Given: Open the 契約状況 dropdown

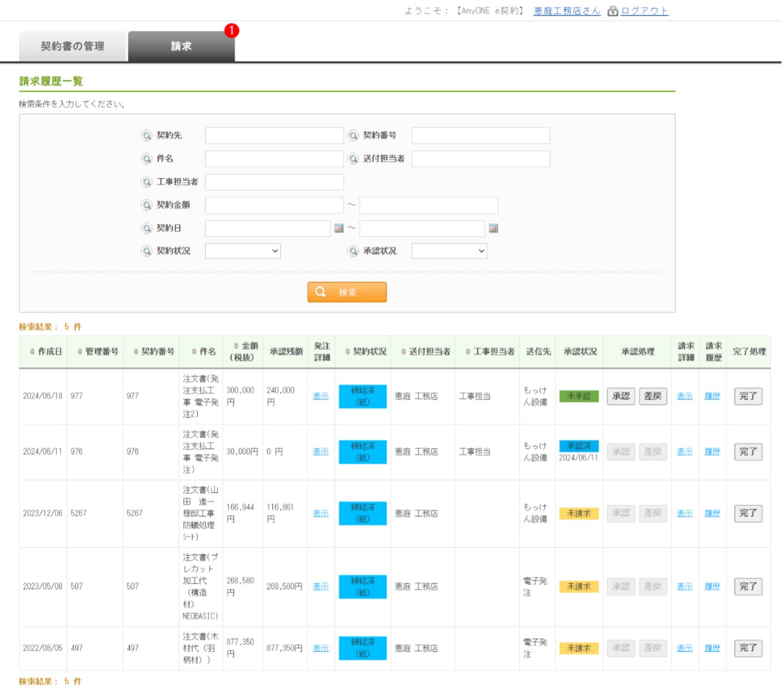Looking at the screenshot, I should point(243,251).
